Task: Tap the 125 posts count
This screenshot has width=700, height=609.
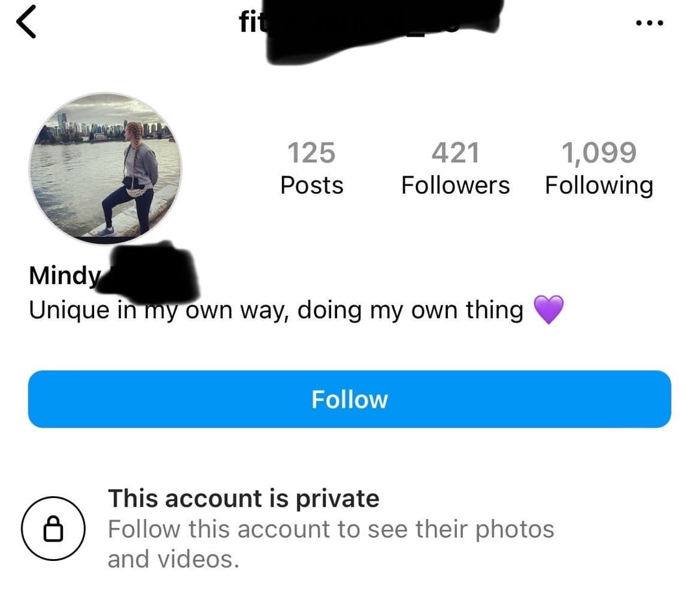Action: (311, 153)
